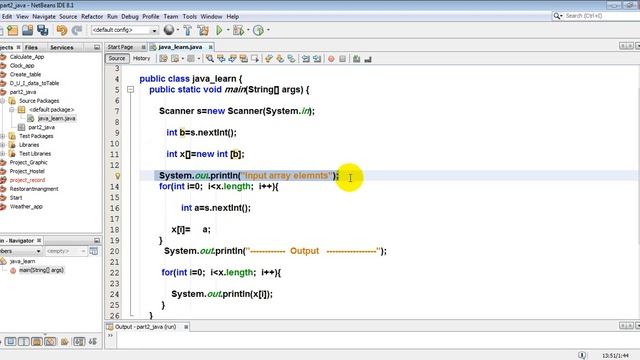640x360 pixels.
Task: Click the Last Edit editor icon
Action: point(164,59)
